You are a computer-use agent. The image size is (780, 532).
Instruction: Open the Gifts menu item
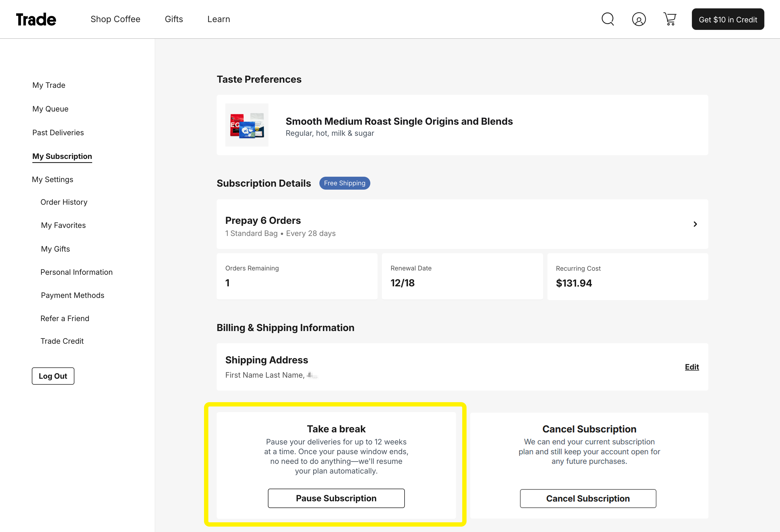click(174, 19)
